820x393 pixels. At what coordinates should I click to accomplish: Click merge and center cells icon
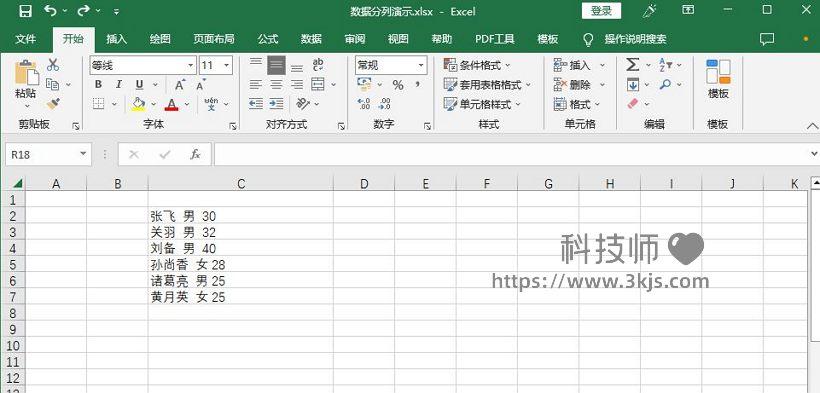[x=318, y=84]
